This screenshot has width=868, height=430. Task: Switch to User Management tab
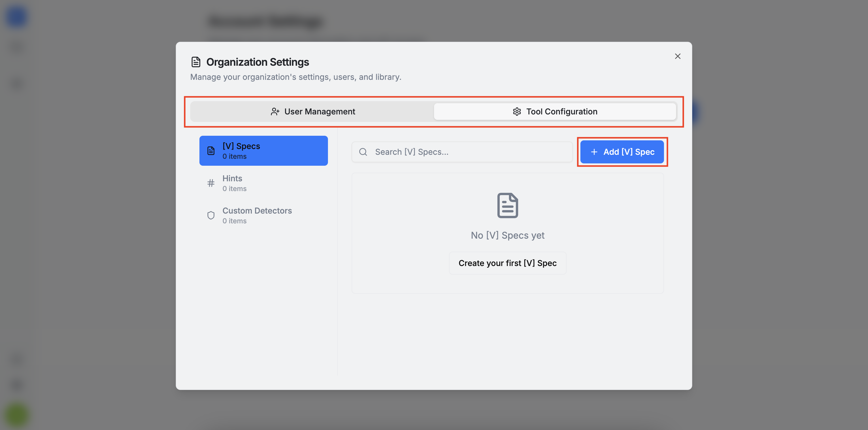pos(312,112)
